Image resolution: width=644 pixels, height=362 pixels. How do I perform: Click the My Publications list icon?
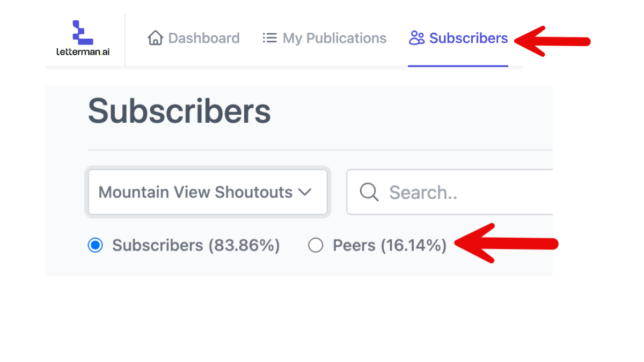[269, 38]
